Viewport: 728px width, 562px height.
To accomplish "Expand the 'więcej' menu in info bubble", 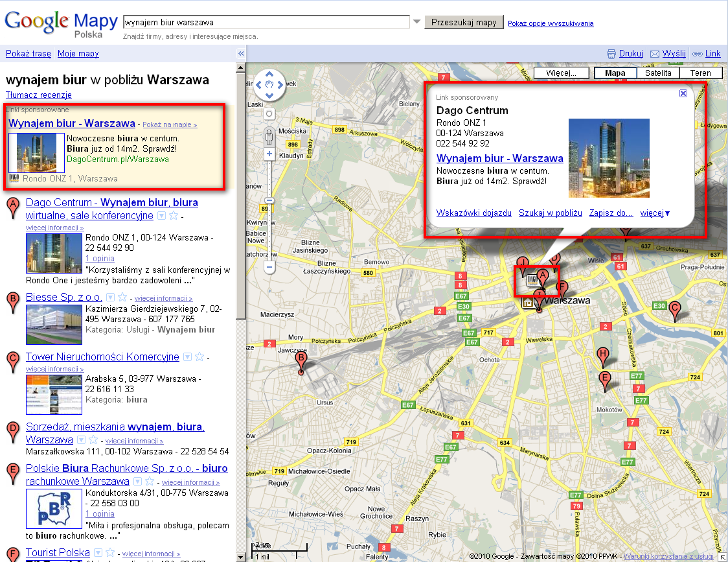I will pos(655,213).
